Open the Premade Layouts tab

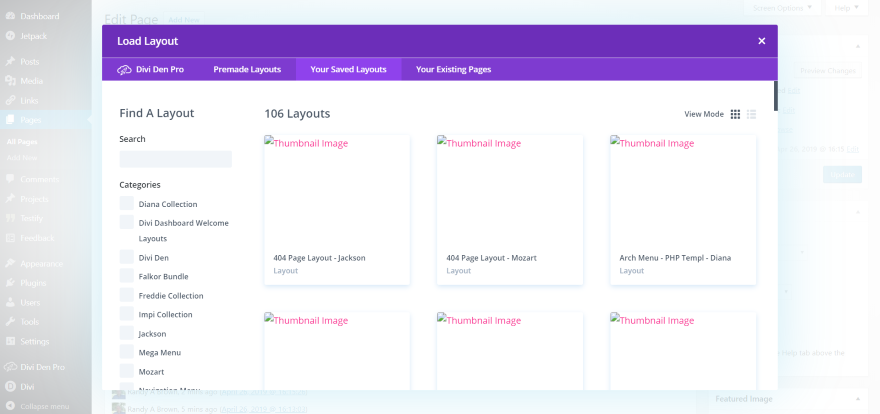coord(247,70)
